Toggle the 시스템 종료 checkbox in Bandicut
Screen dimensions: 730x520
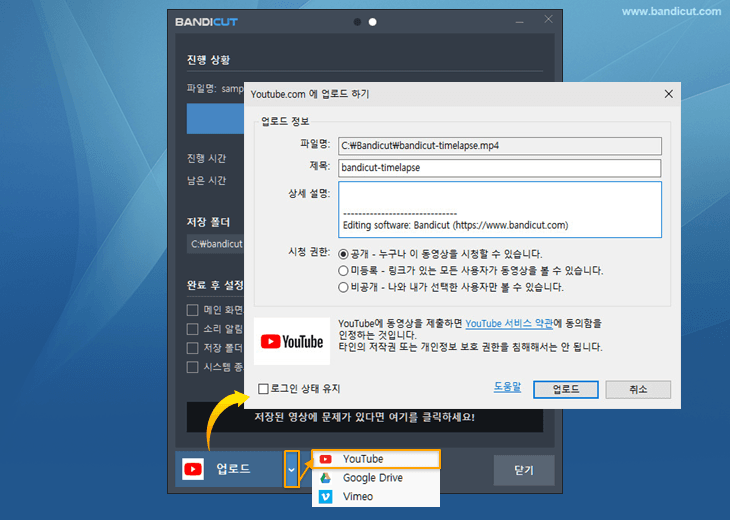click(x=192, y=367)
